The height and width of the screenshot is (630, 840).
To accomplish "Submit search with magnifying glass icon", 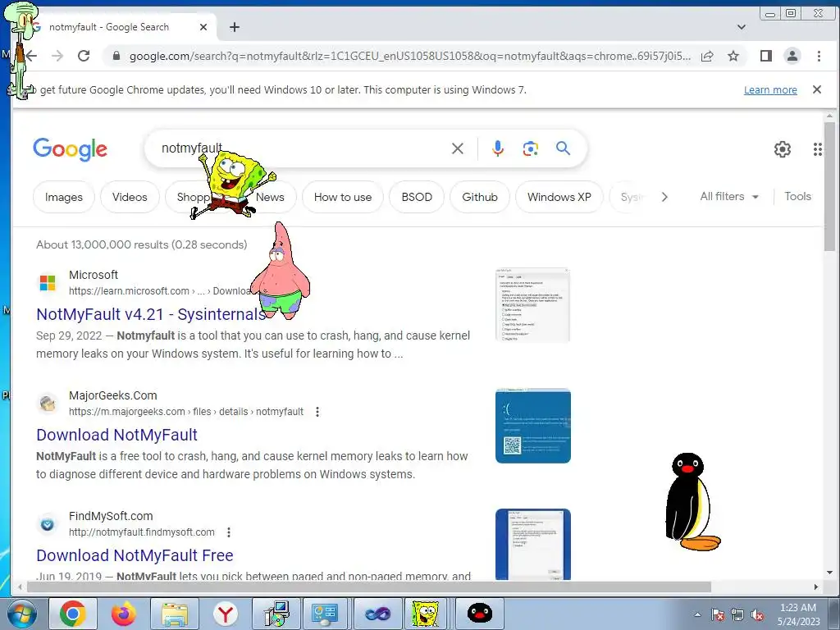I will pos(563,148).
